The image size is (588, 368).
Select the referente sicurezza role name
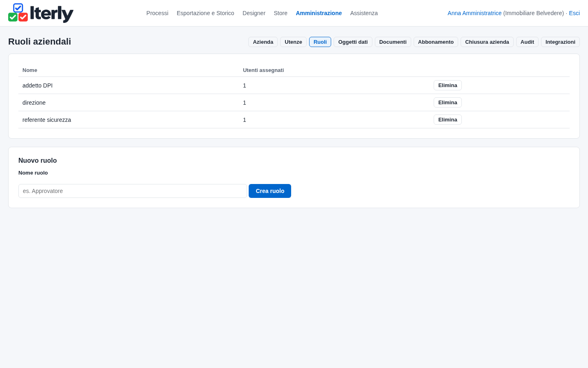click(x=47, y=120)
